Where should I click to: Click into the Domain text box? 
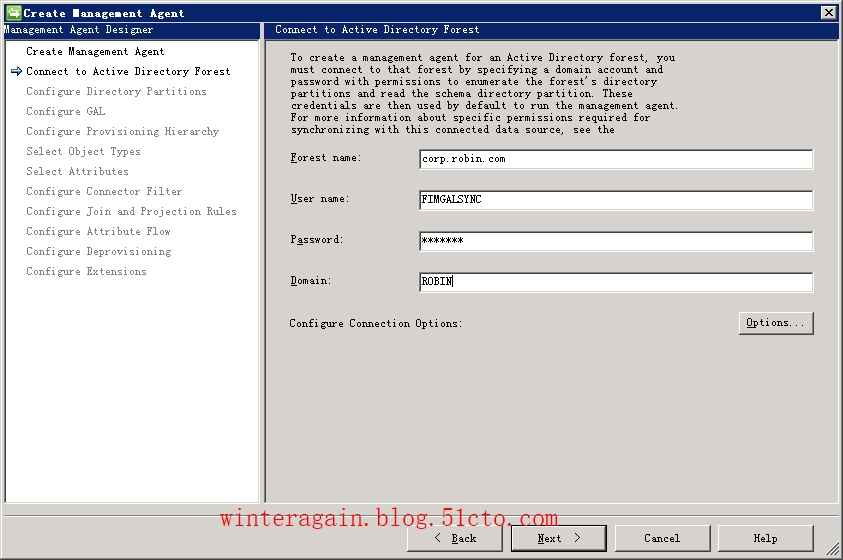616,282
